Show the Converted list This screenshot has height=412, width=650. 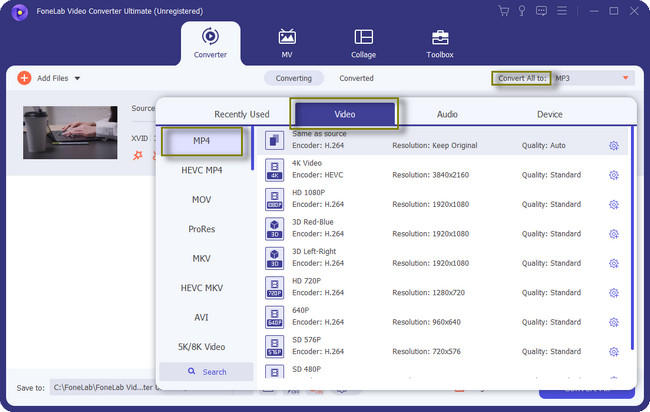click(357, 78)
